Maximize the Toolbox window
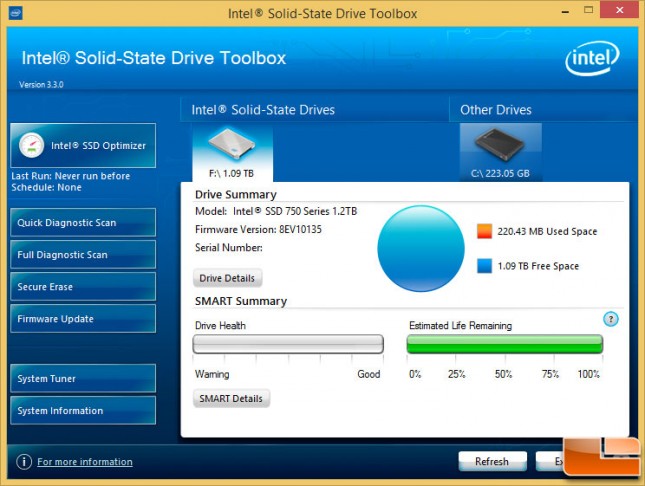 click(589, 10)
